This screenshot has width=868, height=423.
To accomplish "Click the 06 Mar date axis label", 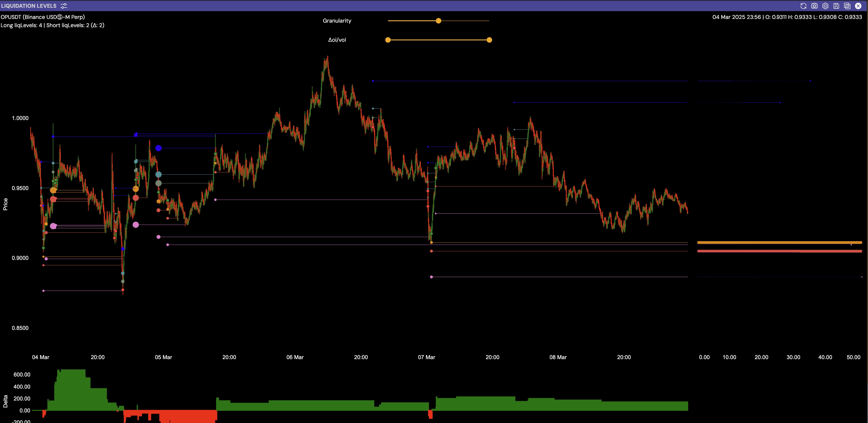I will click(x=295, y=357).
